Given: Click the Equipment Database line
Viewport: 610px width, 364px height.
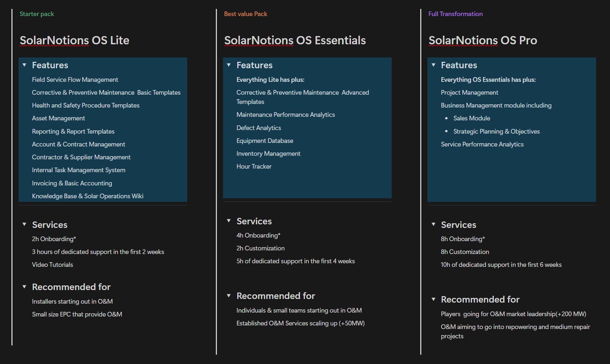Looking at the screenshot, I should point(265,141).
